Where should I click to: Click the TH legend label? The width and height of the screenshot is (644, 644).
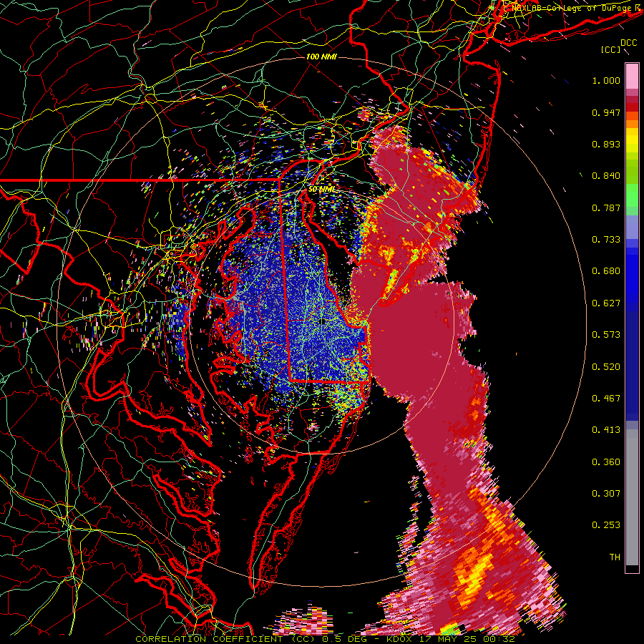pos(615,557)
